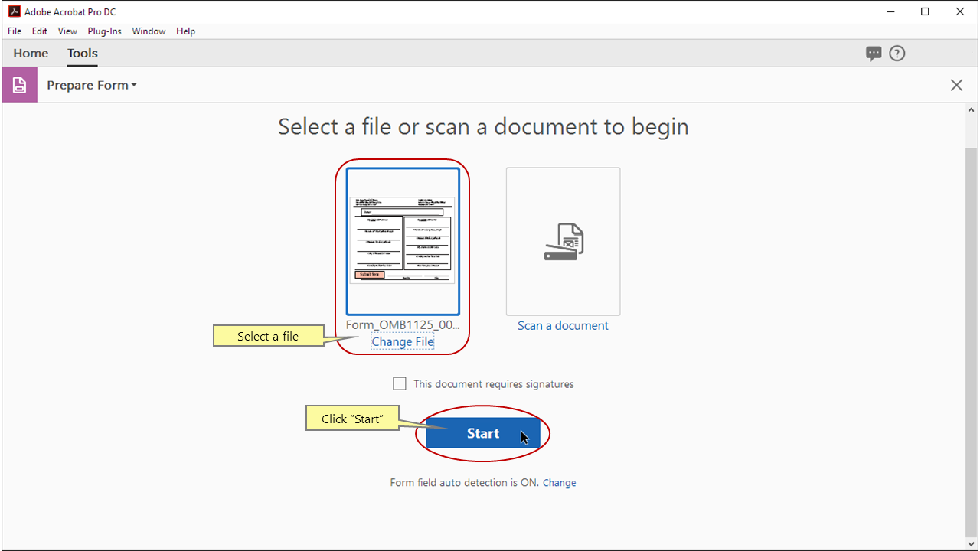Close the Prepare Form tool with the X
This screenshot has height=551, width=980.
[956, 85]
